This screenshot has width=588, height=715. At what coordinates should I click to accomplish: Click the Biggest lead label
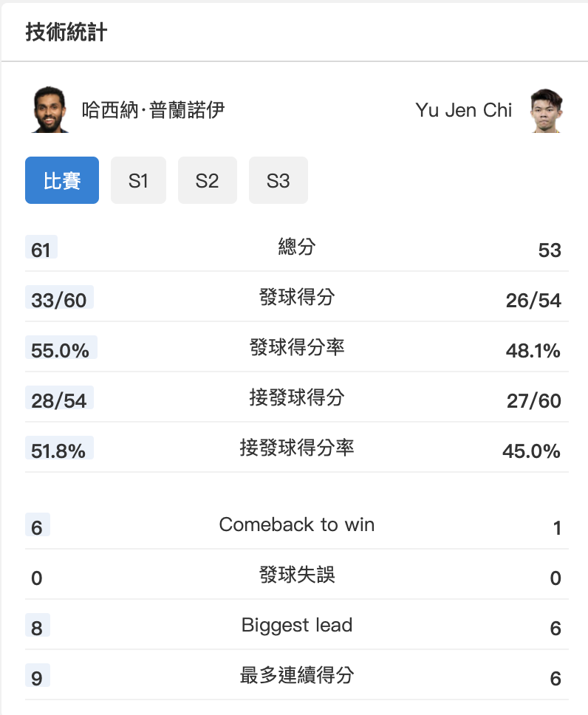pyautogui.click(x=297, y=625)
